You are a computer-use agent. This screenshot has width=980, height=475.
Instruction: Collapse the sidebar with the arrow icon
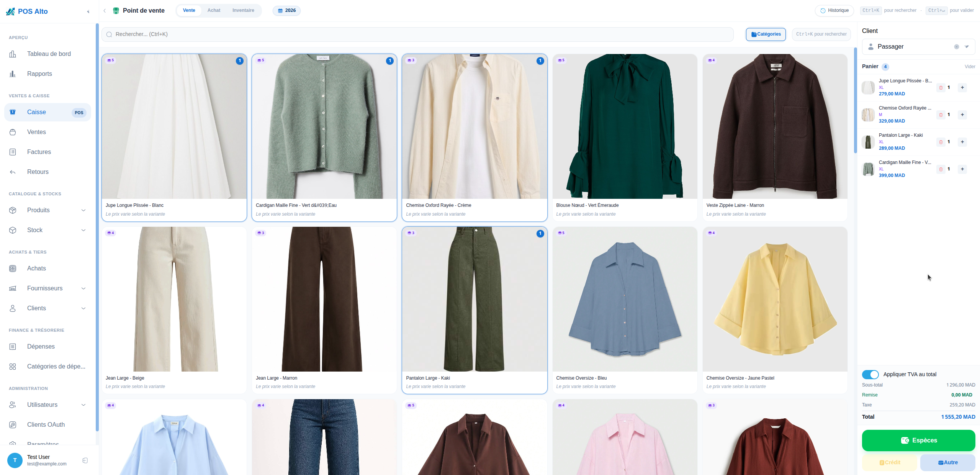tap(88, 11)
